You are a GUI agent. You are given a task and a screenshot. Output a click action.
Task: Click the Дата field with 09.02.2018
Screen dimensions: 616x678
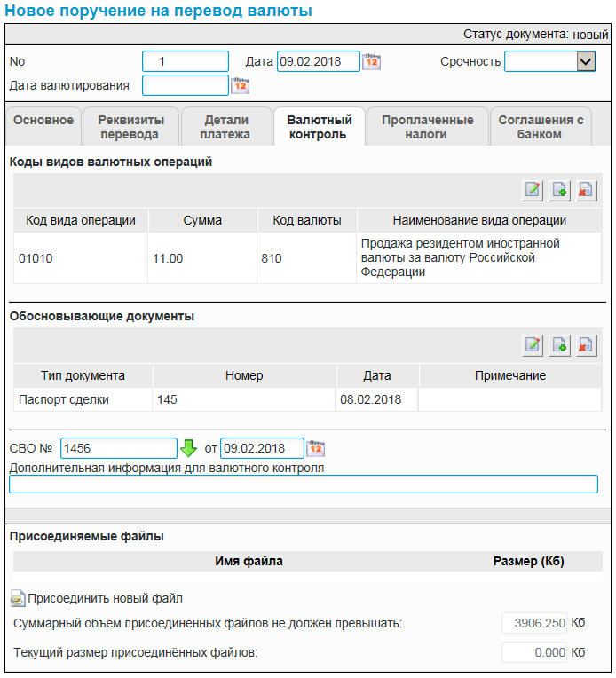(319, 61)
